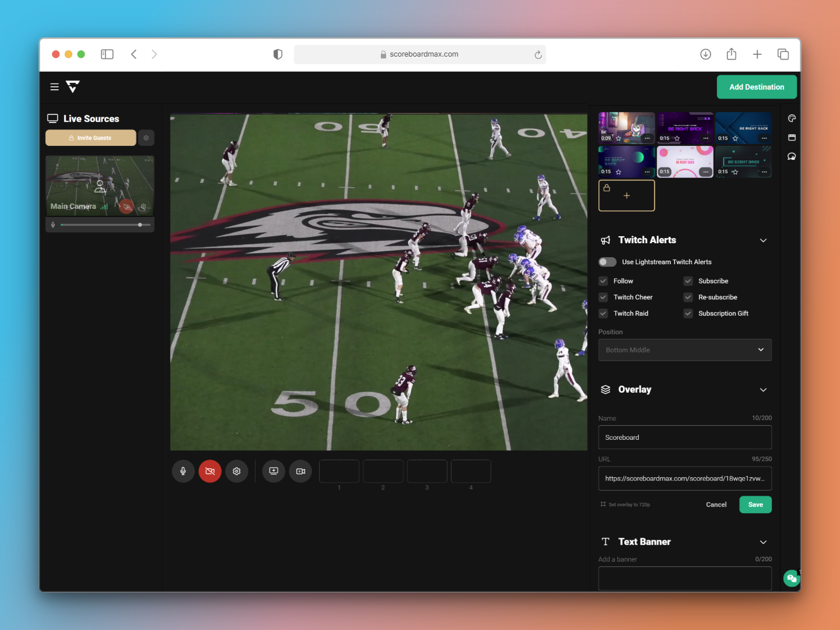Click the Lightstream logo icon
The image size is (840, 630).
(73, 87)
